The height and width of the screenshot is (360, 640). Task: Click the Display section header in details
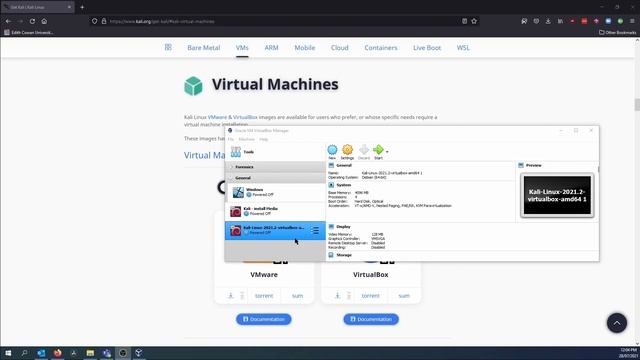[x=343, y=227]
